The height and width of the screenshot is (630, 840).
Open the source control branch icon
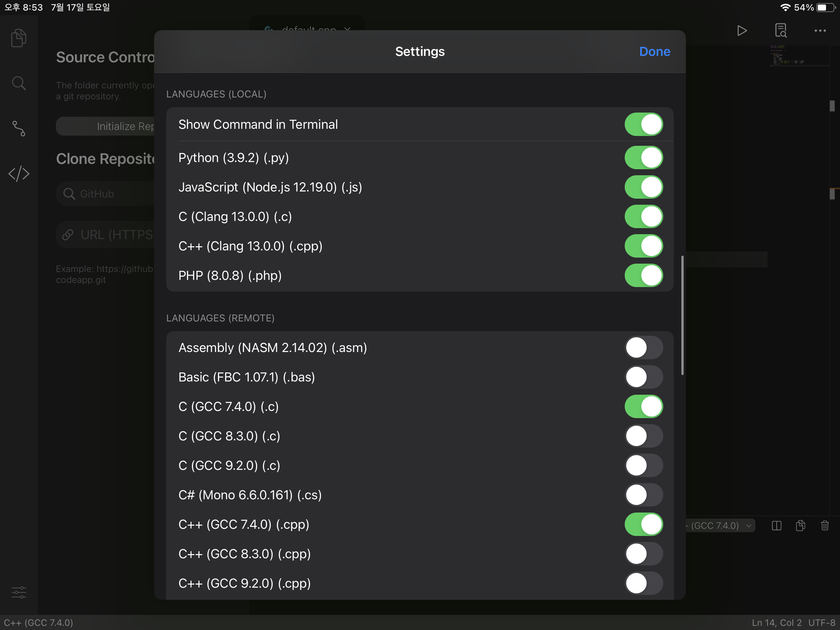19,128
